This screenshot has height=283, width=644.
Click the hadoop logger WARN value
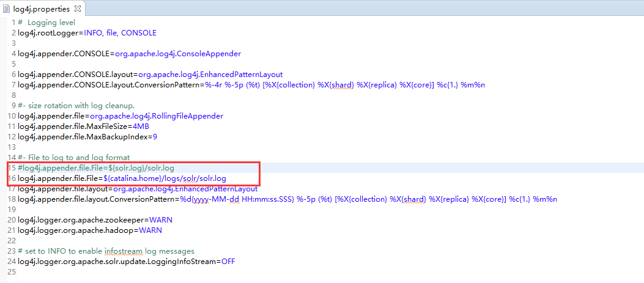(150, 230)
